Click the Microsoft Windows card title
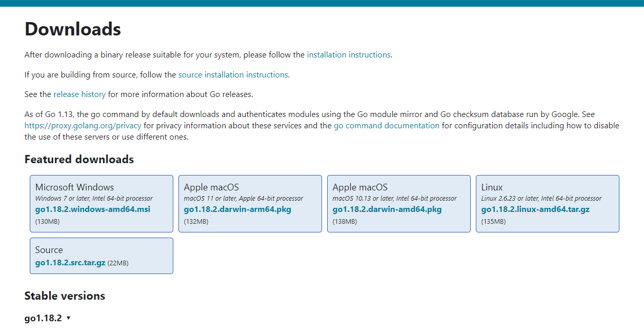Screen dimensions: 644x331 click(x=75, y=187)
